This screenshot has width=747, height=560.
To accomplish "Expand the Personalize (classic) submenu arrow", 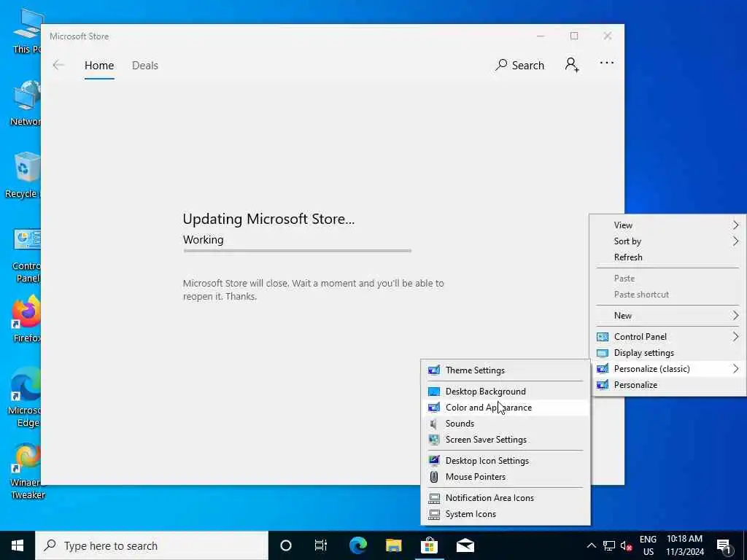I will [735, 368].
